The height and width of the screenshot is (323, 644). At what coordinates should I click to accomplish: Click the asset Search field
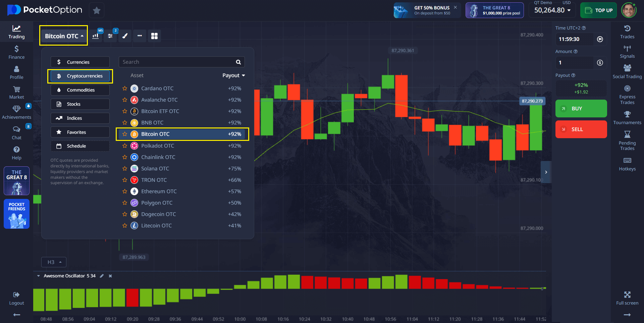(x=178, y=62)
